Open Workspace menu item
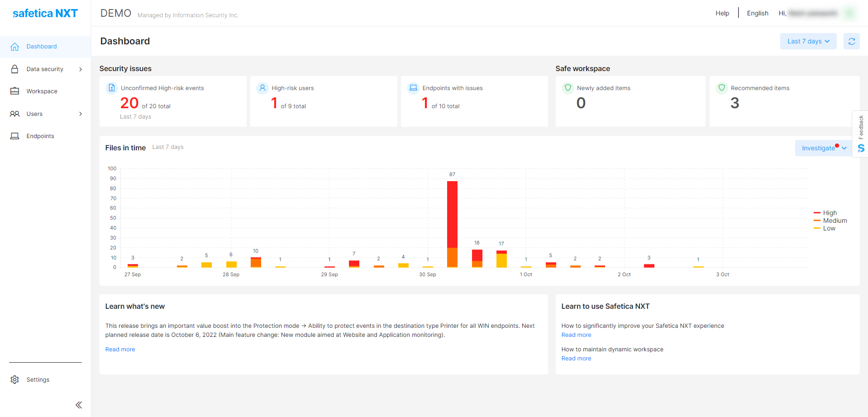This screenshot has width=868, height=417. click(x=45, y=91)
